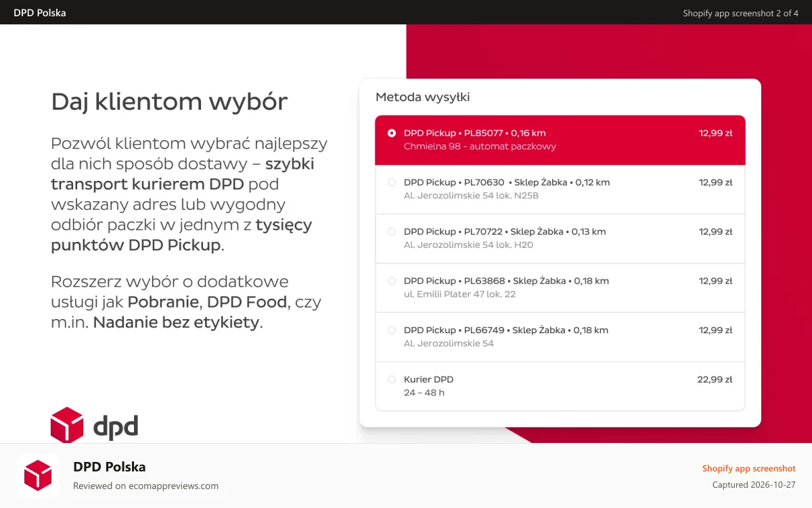Click 'Reviewed on ecomappreviews.com' text
Image resolution: width=812 pixels, height=508 pixels.
(145, 486)
